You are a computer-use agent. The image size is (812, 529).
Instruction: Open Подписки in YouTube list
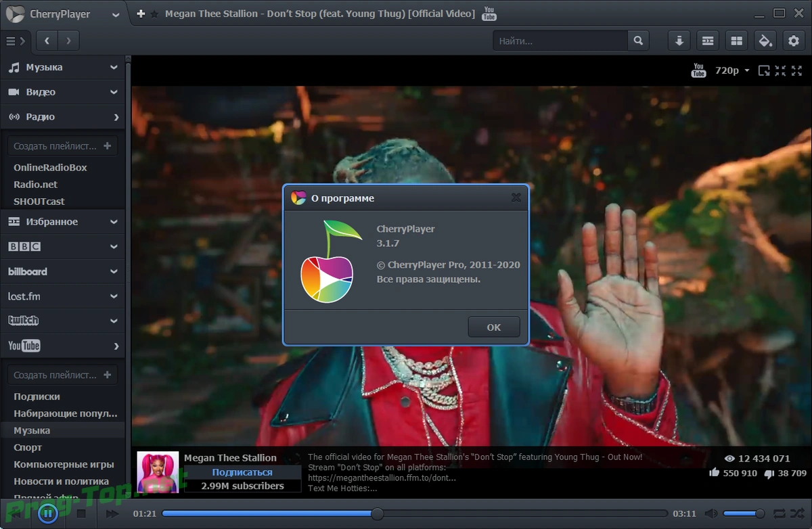coord(37,396)
